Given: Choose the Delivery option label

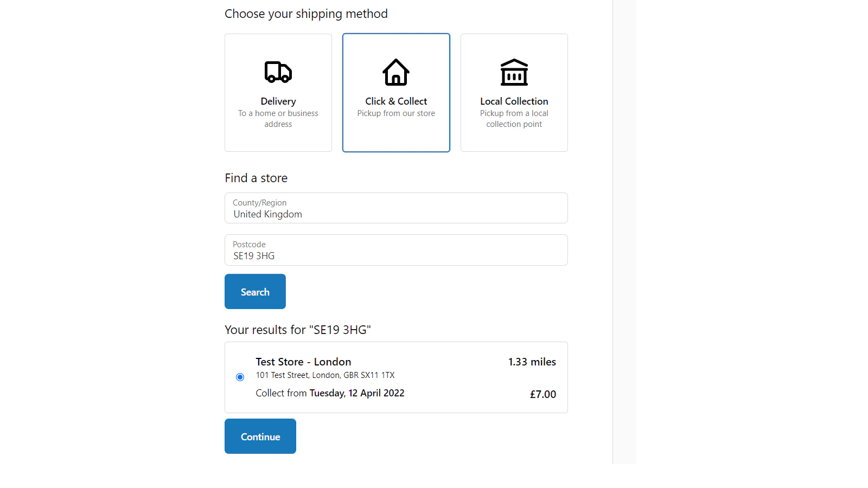Looking at the screenshot, I should coord(278,101).
